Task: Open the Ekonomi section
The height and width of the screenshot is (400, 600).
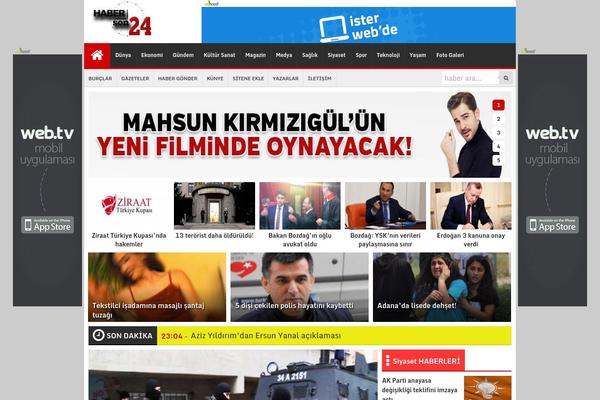Action: (152, 55)
